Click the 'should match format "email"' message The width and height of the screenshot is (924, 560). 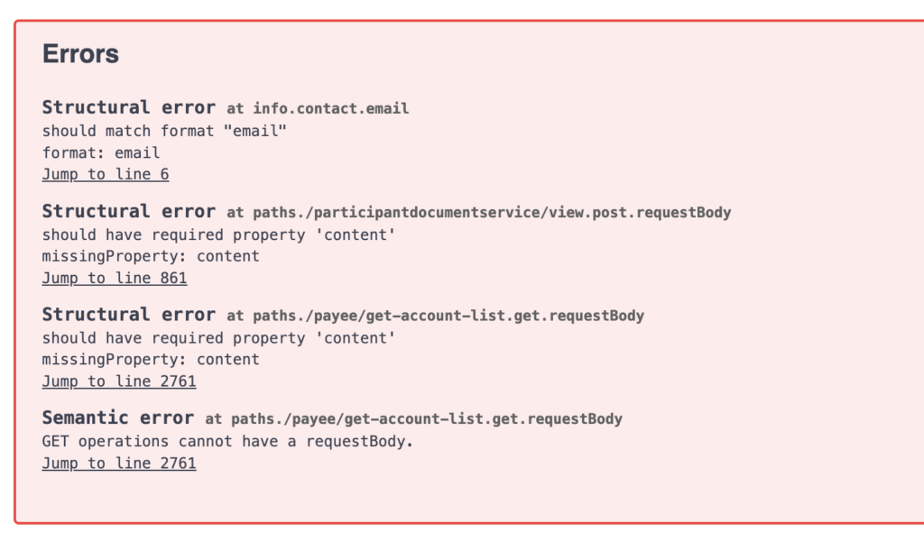coord(164,131)
